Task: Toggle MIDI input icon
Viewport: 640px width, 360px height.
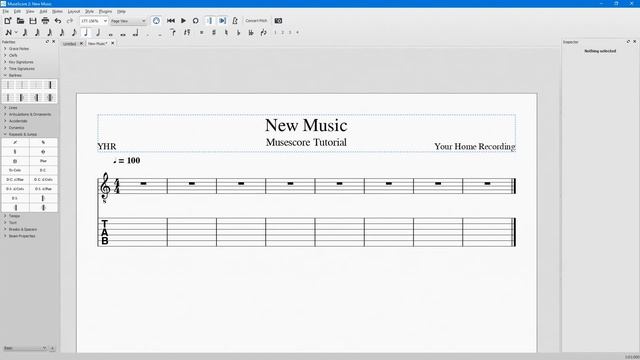Action: [x=156, y=21]
